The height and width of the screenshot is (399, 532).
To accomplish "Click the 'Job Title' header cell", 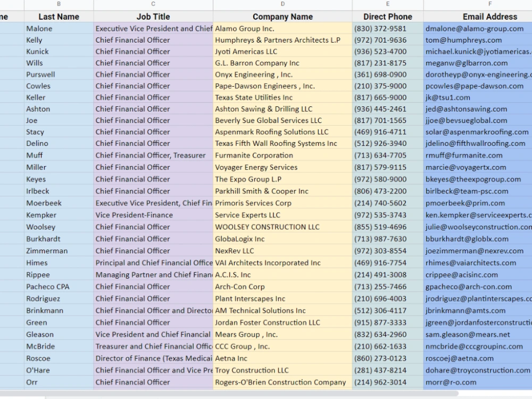I will pos(153,16).
